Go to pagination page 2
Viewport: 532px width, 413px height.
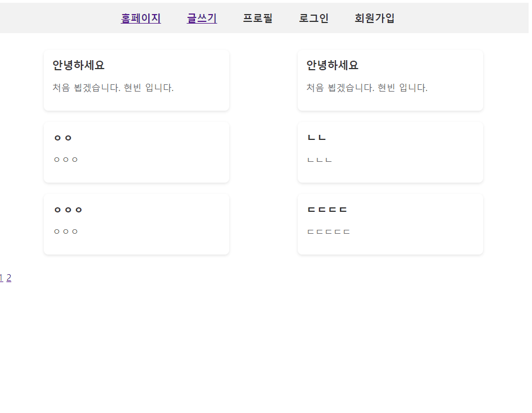click(9, 278)
